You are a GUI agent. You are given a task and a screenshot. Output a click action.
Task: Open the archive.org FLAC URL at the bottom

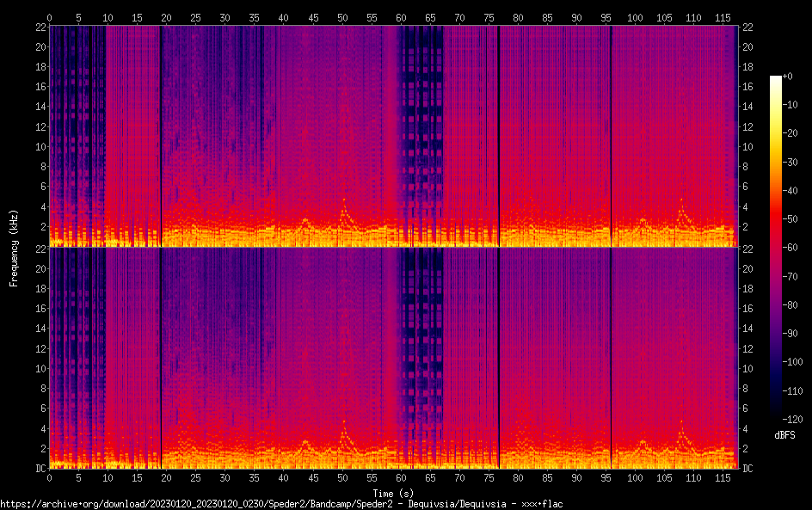[x=281, y=504]
